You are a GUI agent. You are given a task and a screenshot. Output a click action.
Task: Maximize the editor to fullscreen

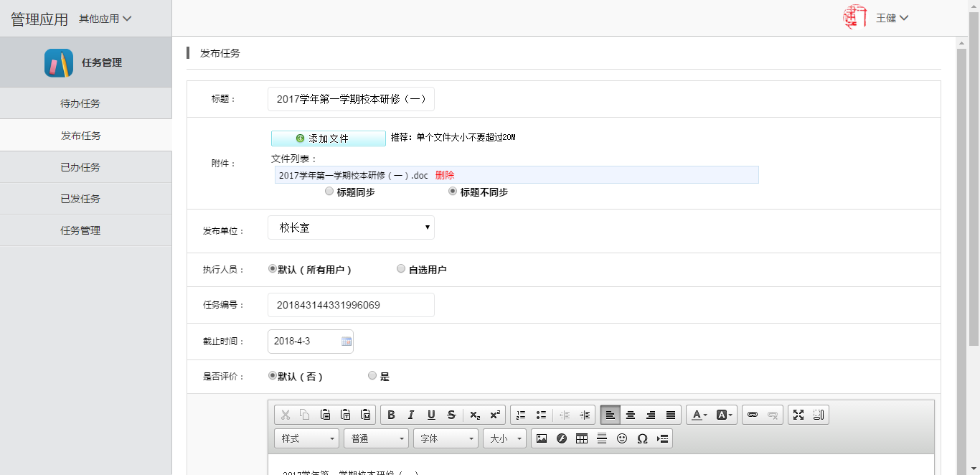click(798, 415)
